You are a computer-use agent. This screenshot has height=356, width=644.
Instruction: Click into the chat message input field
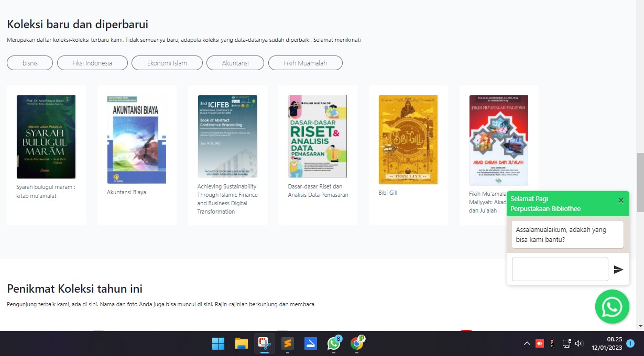point(560,270)
